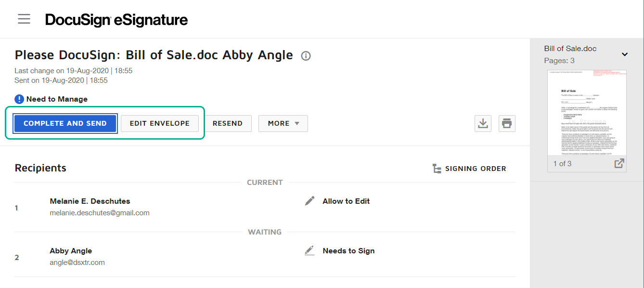Click the Needs to Sign pen icon

click(309, 251)
